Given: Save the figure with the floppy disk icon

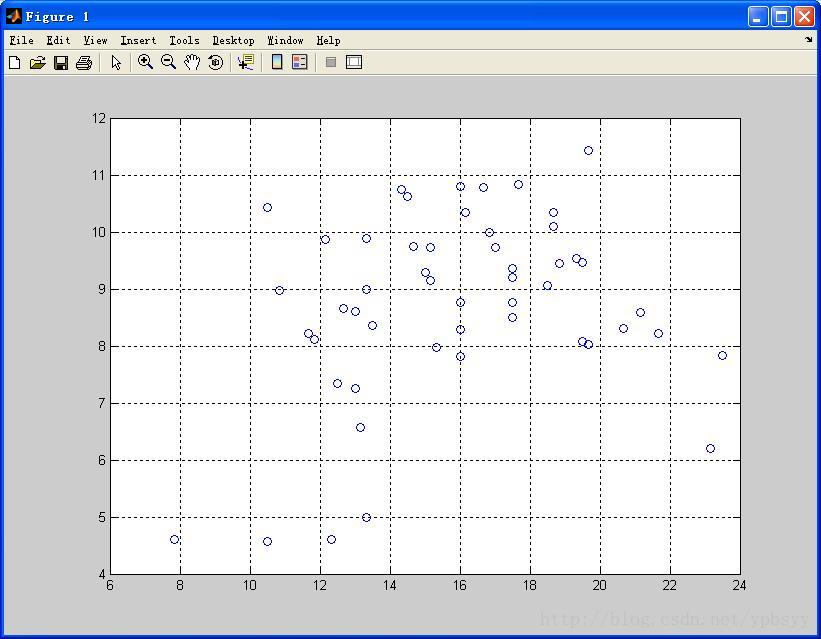Looking at the screenshot, I should (61, 63).
